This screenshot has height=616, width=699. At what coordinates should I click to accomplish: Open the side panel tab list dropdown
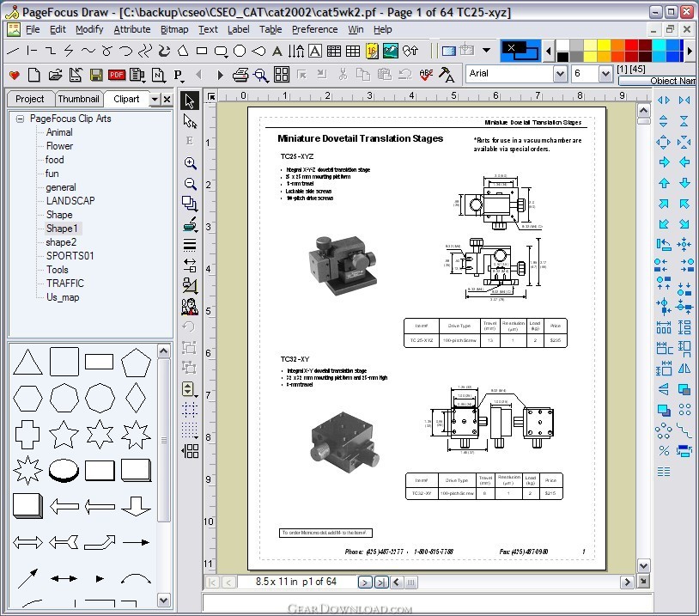pos(155,99)
